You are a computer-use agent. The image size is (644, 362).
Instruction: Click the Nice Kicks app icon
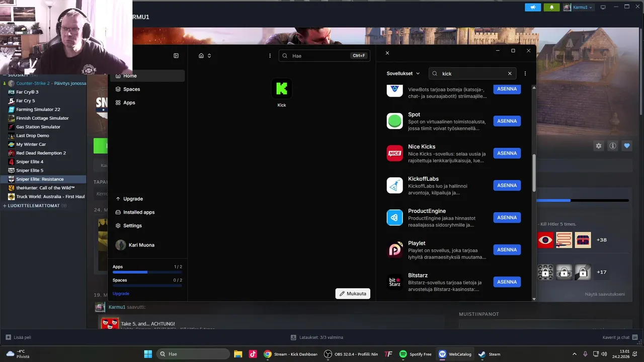click(x=395, y=153)
